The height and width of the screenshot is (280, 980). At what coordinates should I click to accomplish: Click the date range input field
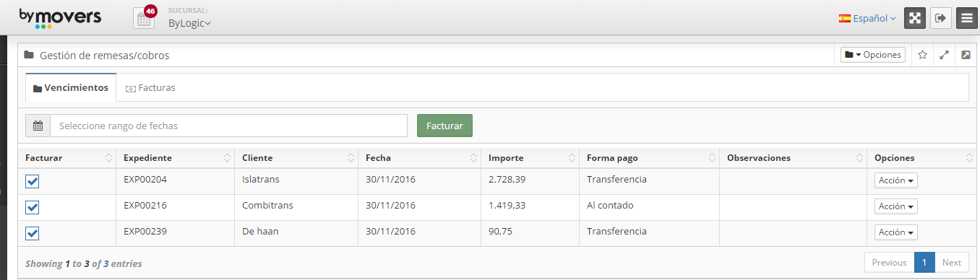tap(228, 126)
